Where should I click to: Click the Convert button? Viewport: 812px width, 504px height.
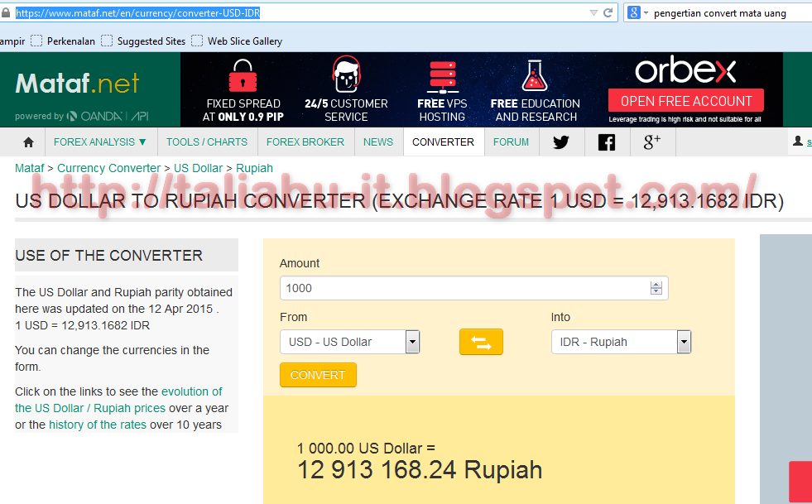[x=318, y=375]
